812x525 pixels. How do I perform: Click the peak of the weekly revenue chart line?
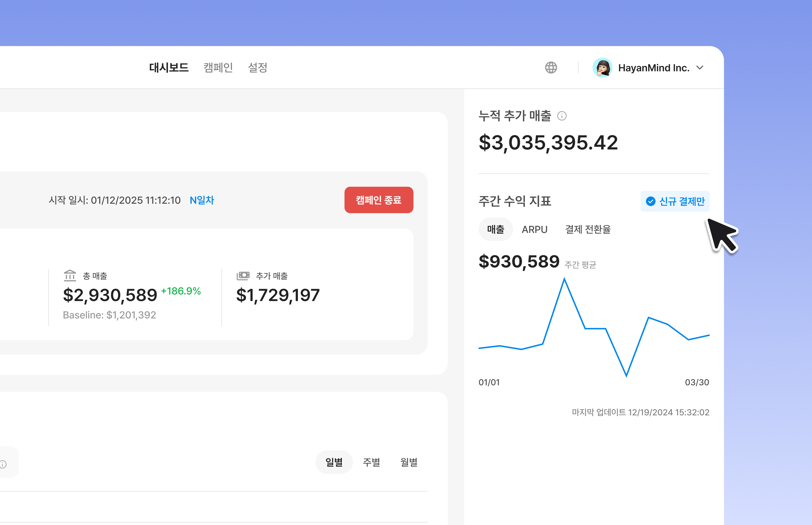pyautogui.click(x=564, y=279)
